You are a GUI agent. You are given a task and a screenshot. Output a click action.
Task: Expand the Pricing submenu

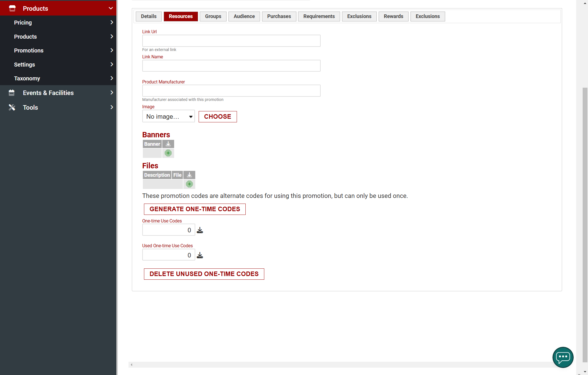coord(58,23)
